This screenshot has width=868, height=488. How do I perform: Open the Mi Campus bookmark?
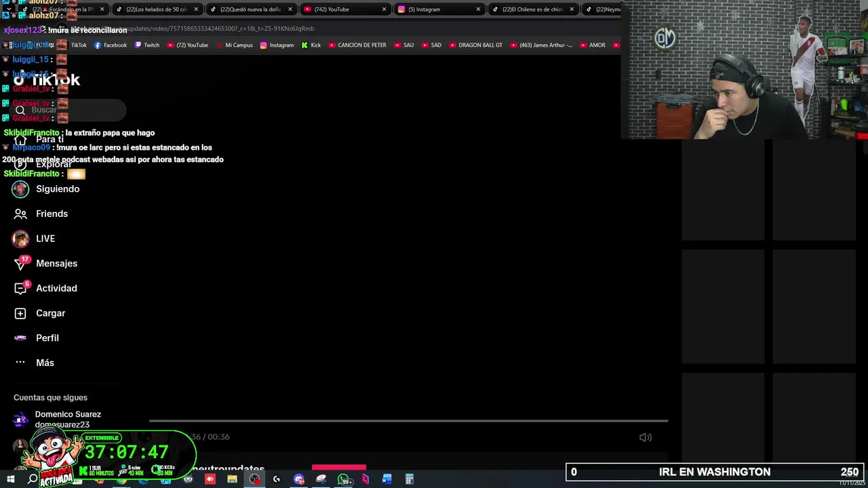[234, 45]
